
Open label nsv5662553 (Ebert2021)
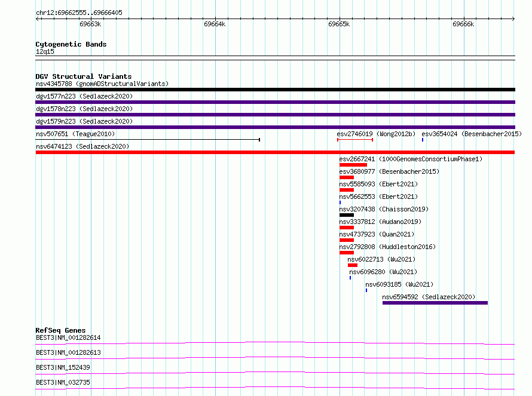coord(378,197)
